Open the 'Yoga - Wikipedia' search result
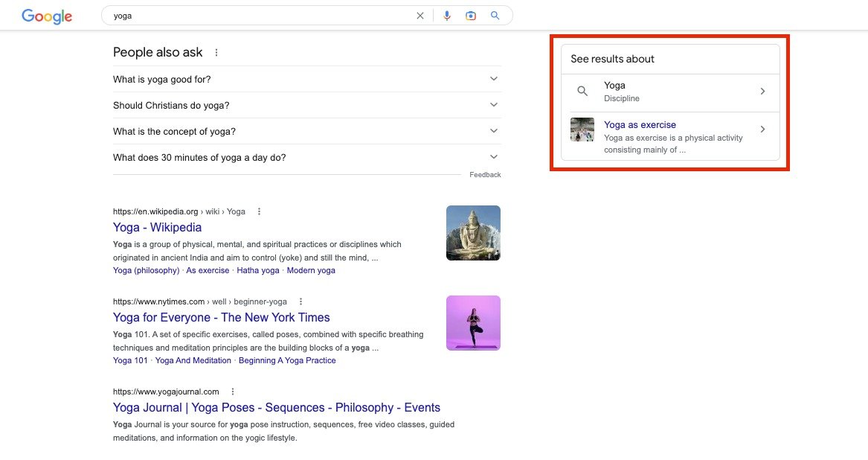The height and width of the screenshot is (460, 868). (x=157, y=227)
